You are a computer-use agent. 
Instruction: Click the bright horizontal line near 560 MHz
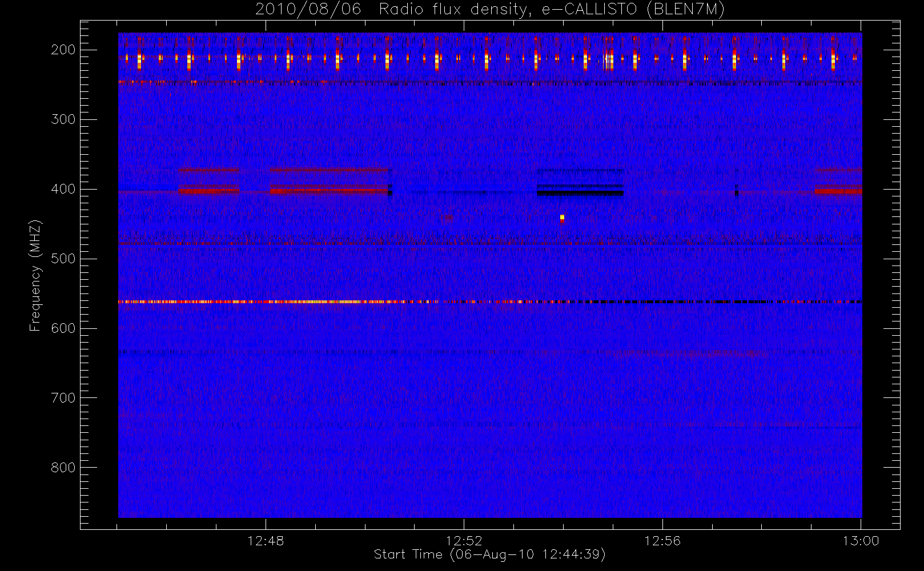[490, 301]
